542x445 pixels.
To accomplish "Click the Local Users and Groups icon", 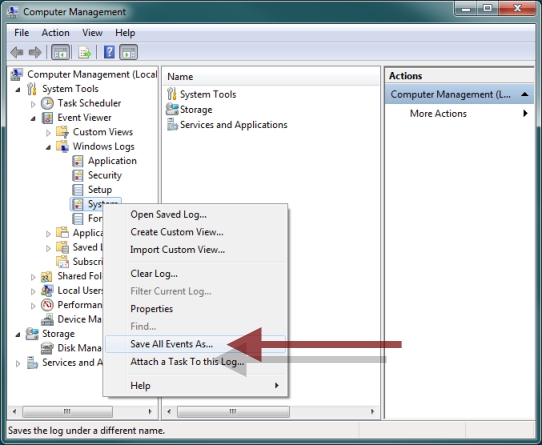I will 47,290.
